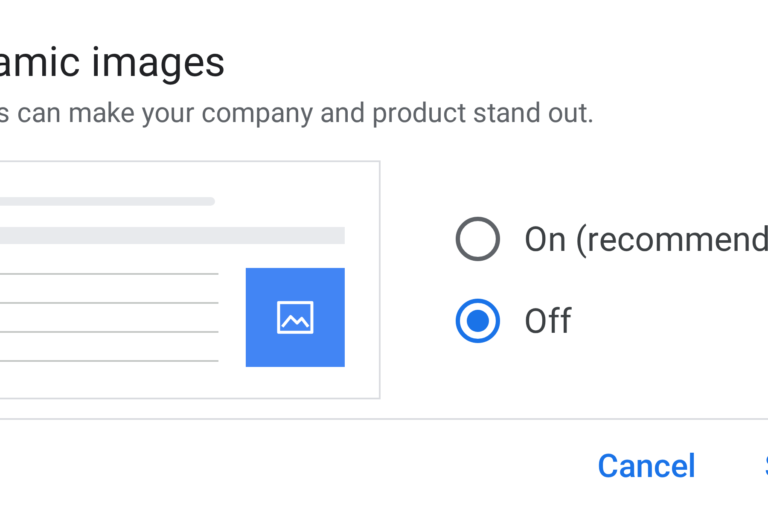Click the "images" word in dialog heading
The image size is (768, 512).
[158, 64]
